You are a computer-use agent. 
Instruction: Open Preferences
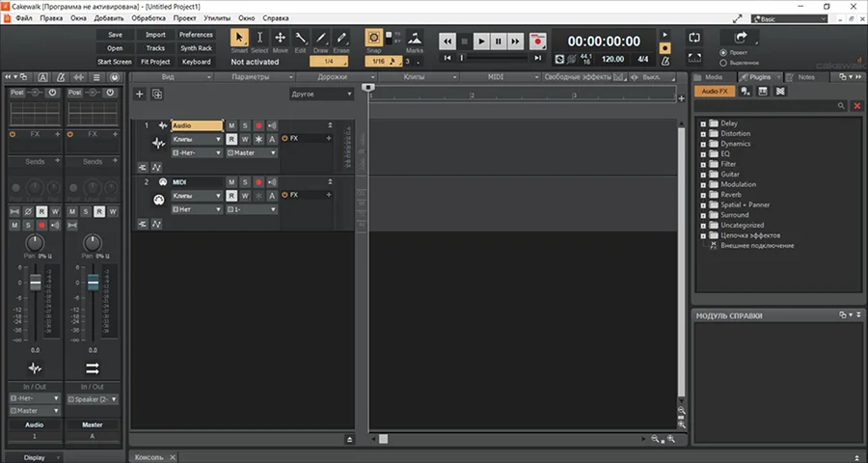[196, 35]
